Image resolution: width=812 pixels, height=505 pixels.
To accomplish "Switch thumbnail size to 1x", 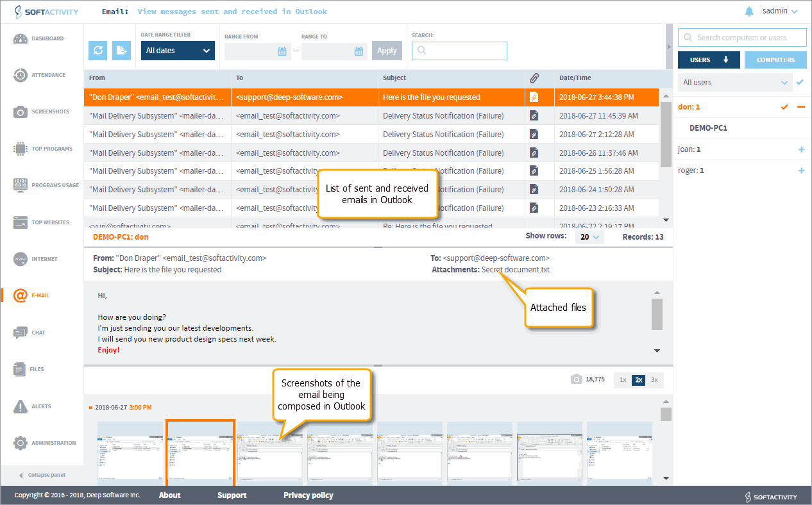I will click(x=622, y=380).
